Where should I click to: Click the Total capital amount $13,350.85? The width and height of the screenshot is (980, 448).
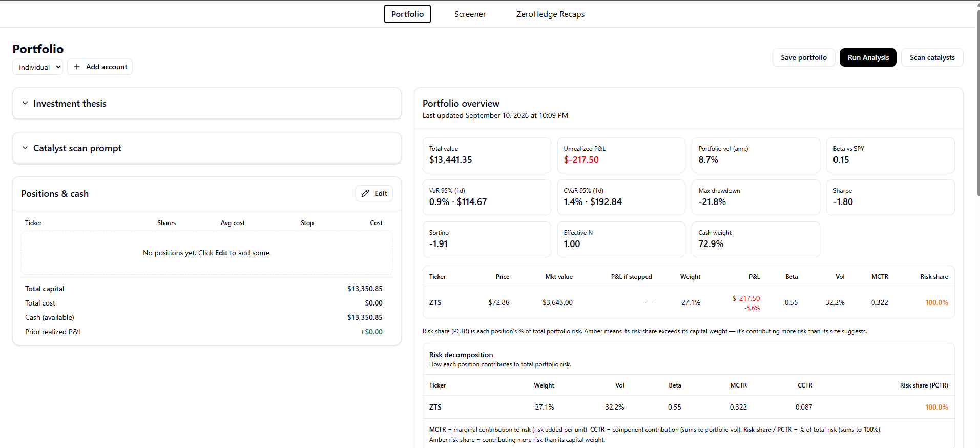click(x=365, y=289)
